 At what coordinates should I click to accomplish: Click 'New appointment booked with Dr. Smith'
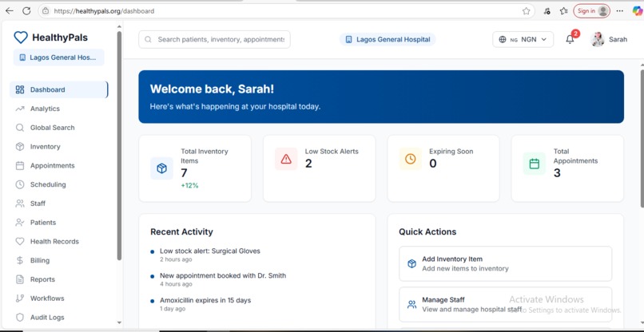223,275
